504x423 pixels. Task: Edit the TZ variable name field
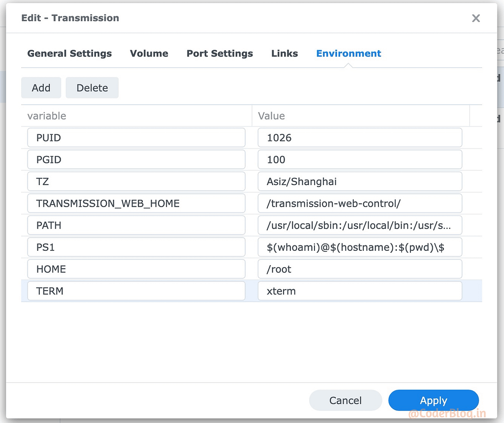pos(136,181)
